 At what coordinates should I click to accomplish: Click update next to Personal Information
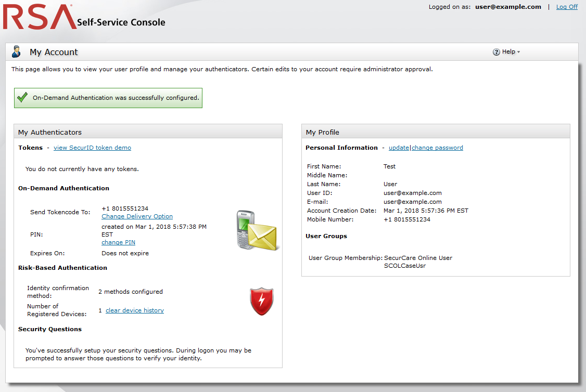coord(399,148)
